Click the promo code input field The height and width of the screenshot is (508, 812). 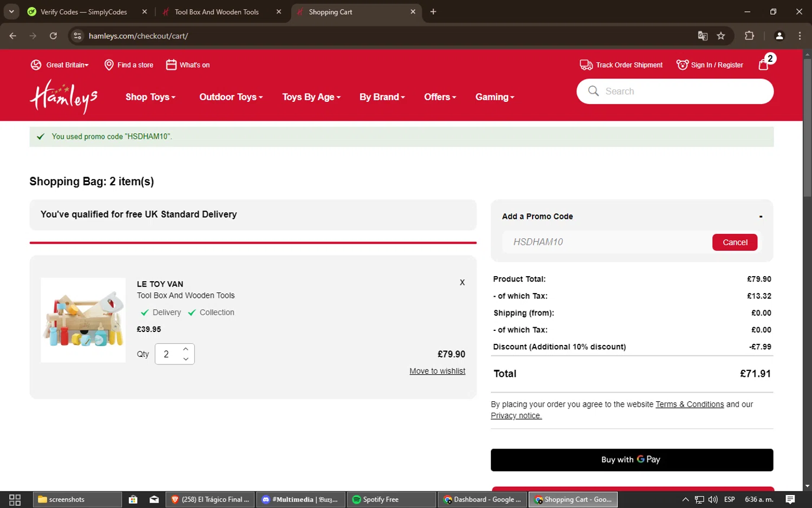(606, 242)
